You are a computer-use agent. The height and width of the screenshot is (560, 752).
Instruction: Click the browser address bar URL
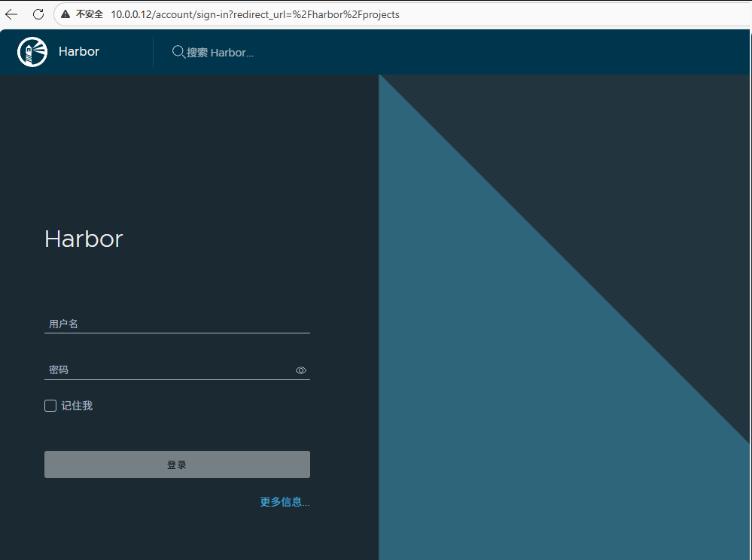(255, 14)
